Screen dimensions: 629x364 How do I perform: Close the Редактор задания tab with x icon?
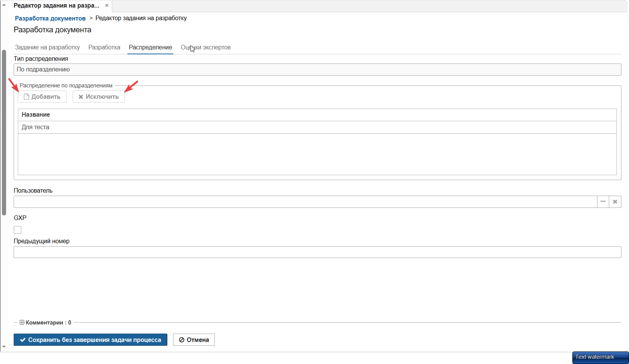click(x=107, y=5)
